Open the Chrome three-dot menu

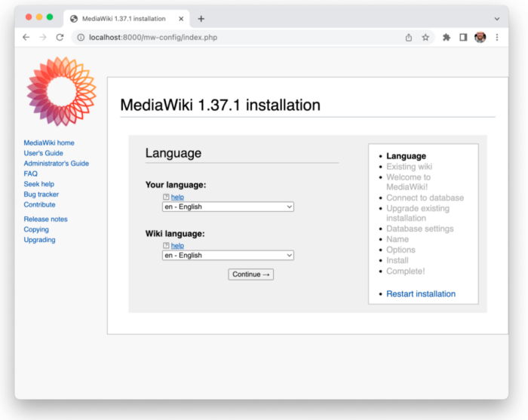[x=497, y=37]
